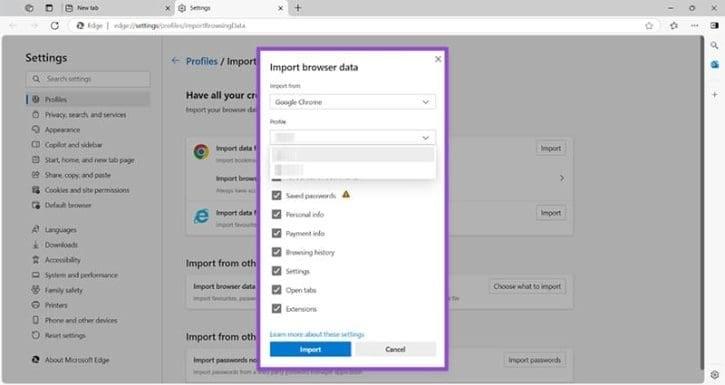Click the Internet Explorer logo icon
725x385 pixels.
tap(201, 215)
